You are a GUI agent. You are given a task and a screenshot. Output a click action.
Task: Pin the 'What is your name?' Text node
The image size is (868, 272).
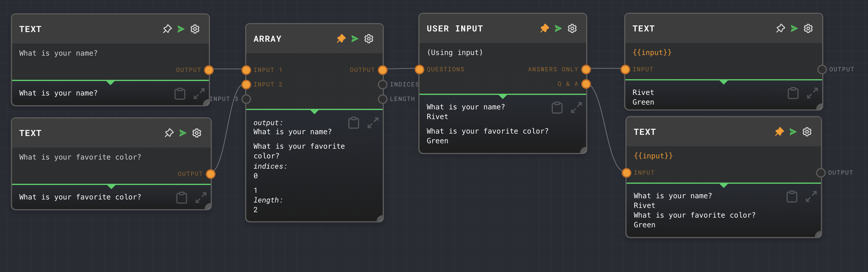167,29
